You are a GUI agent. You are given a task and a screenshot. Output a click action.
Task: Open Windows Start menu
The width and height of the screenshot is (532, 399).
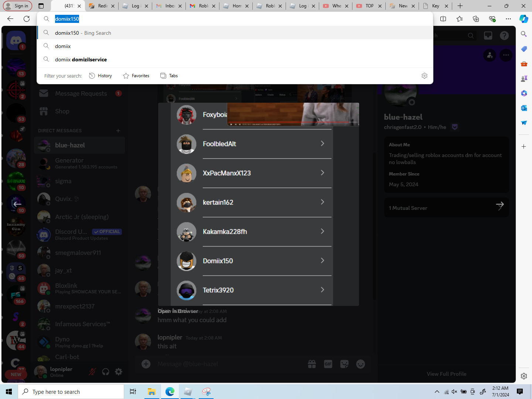coord(9,392)
